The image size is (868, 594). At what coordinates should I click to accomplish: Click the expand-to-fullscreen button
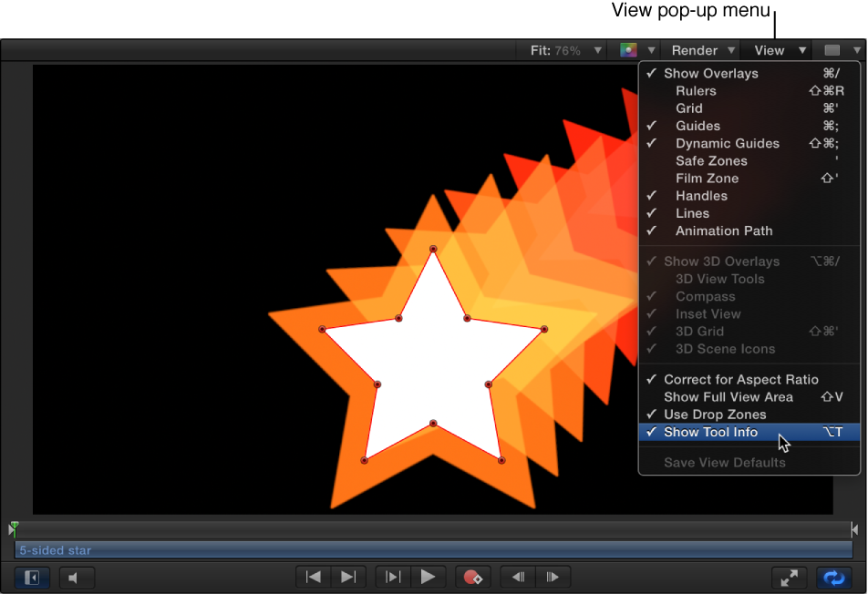pyautogui.click(x=790, y=577)
